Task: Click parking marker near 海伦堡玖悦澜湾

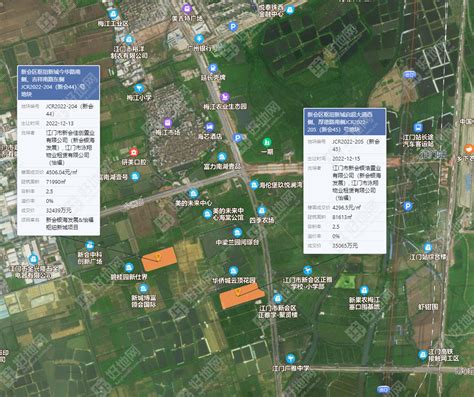Action: (237, 137)
